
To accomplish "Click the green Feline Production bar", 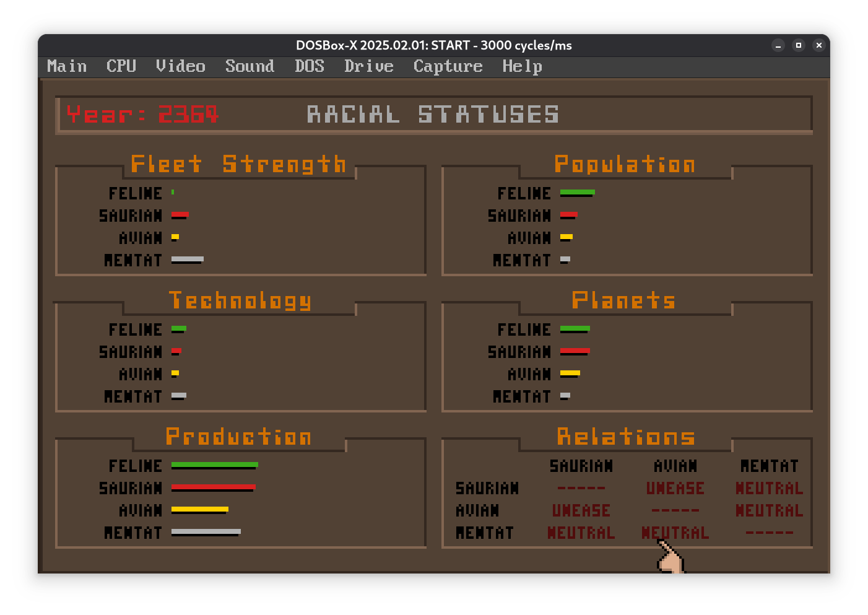I will pyautogui.click(x=214, y=465).
